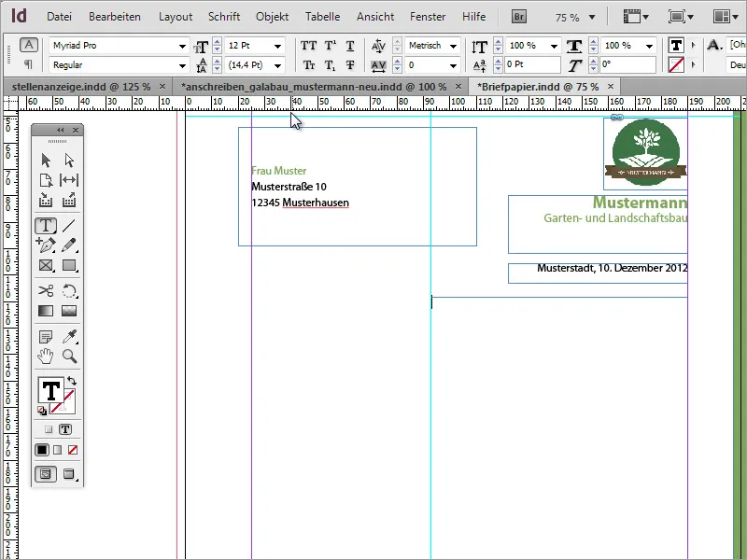Set formatting affects text
This screenshot has height=560, width=747.
(x=65, y=429)
